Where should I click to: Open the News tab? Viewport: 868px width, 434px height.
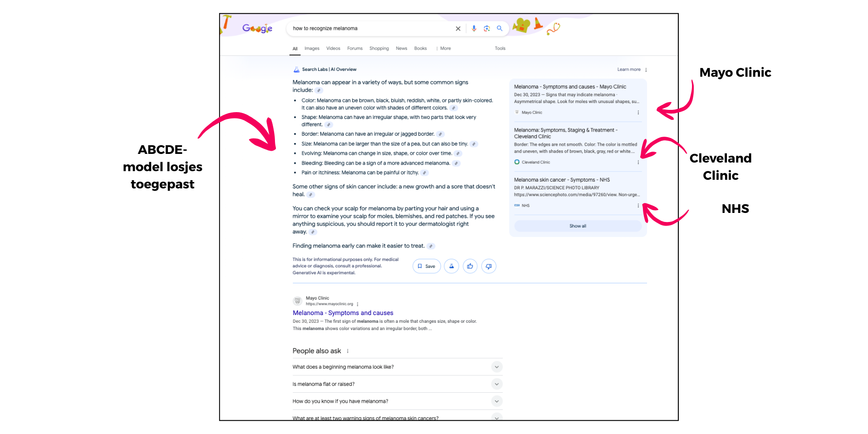point(401,49)
